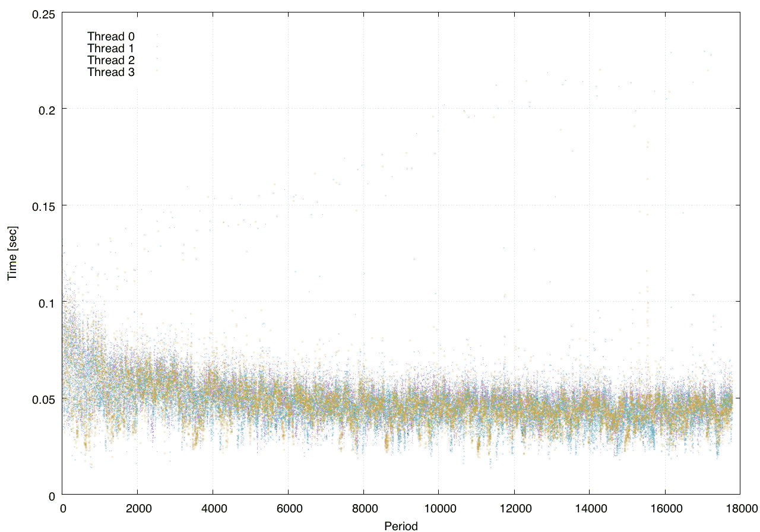Click the Time [sec] y-axis title

pos(12,254)
